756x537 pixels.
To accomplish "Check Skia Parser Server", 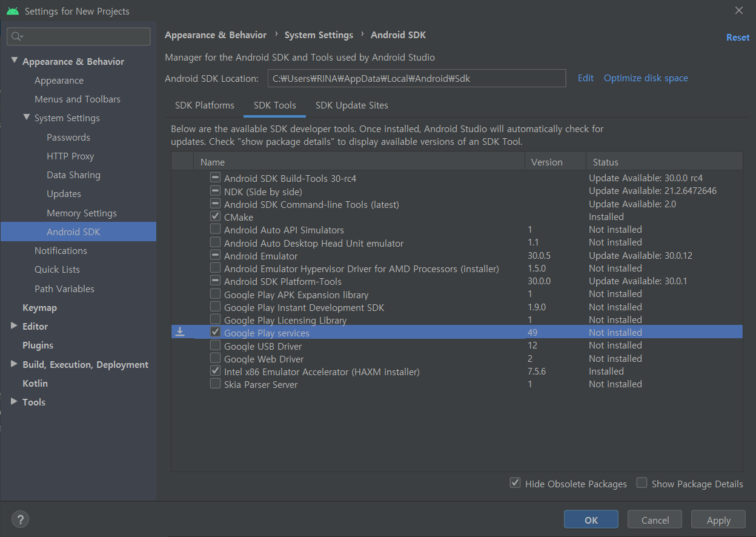I will [x=215, y=384].
